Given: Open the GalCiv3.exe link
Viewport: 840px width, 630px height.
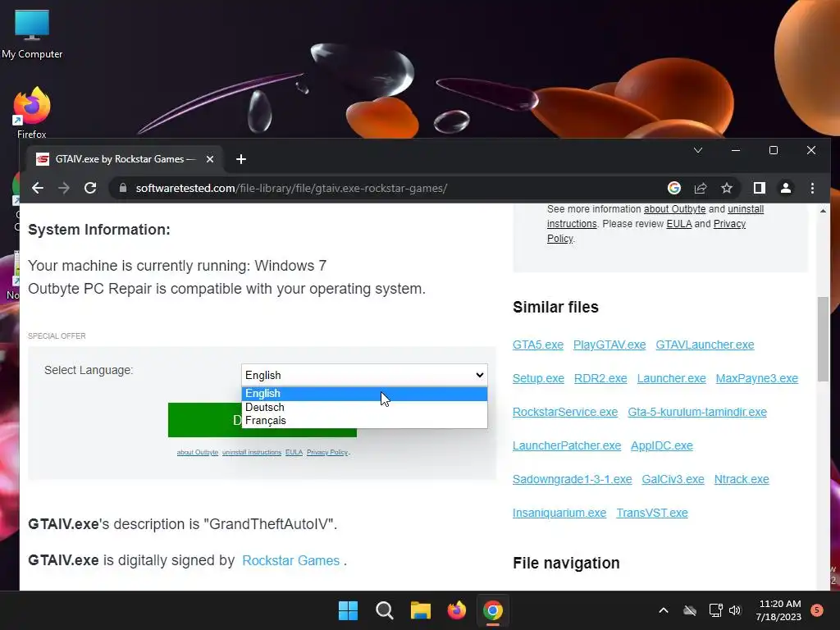Looking at the screenshot, I should (673, 479).
